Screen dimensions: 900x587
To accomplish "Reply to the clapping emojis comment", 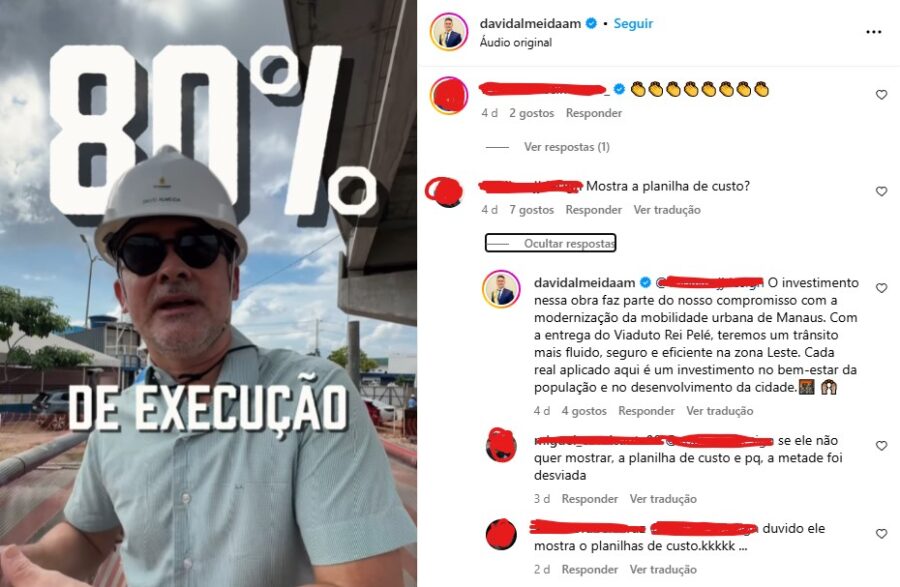I will (593, 113).
